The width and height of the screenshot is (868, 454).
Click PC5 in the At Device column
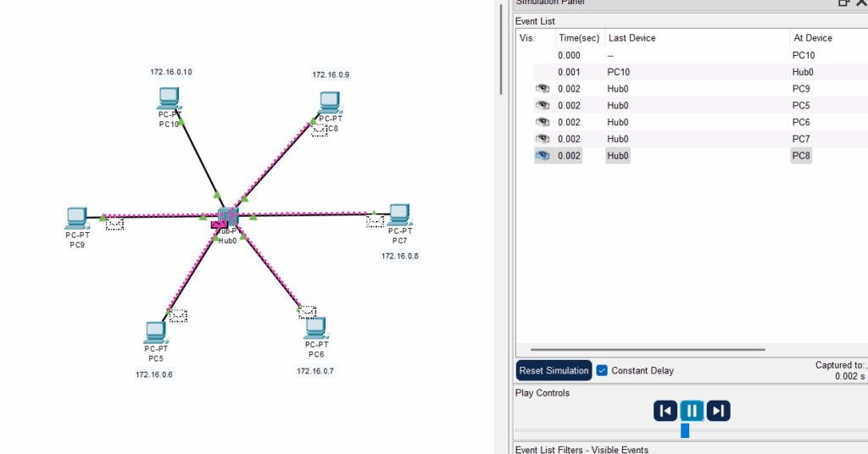[x=801, y=105]
